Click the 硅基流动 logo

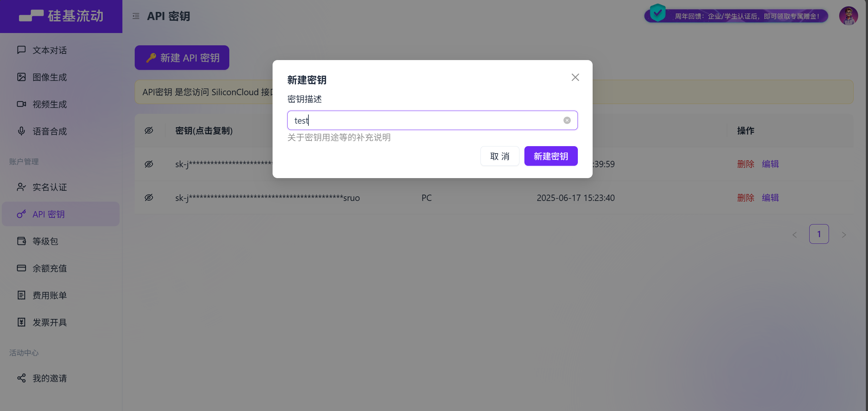click(x=60, y=16)
